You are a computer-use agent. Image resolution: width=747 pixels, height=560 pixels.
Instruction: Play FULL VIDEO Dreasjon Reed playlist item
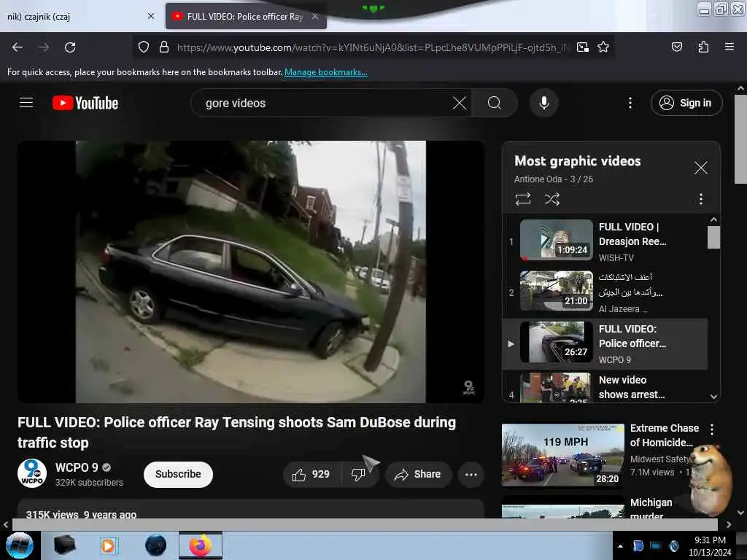[x=605, y=241]
